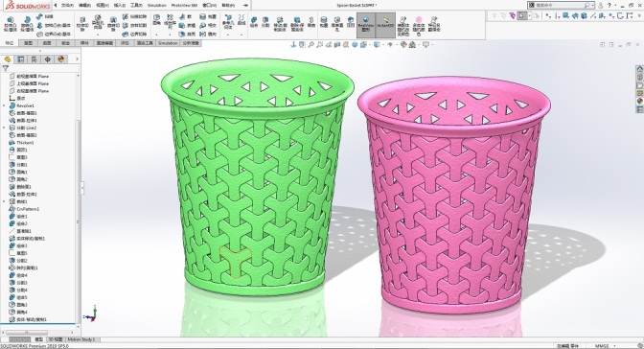Click the Edit Appearance color ball icon

(403, 45)
